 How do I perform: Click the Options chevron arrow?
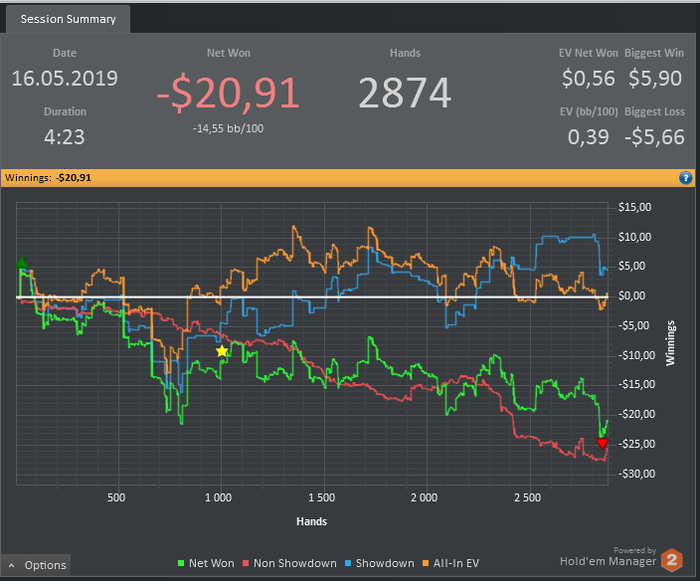point(12,565)
